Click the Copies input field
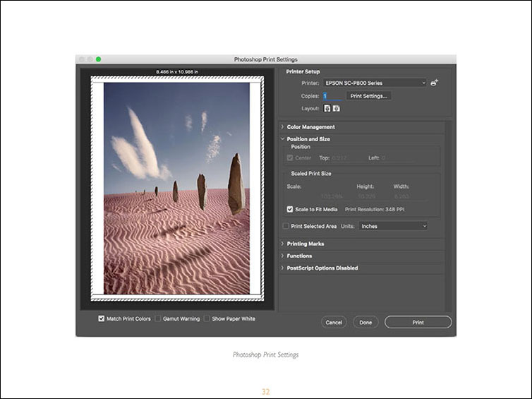 332,96
